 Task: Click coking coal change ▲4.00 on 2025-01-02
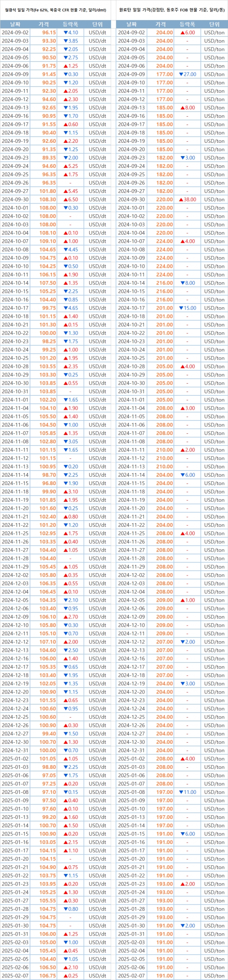click(187, 759)
